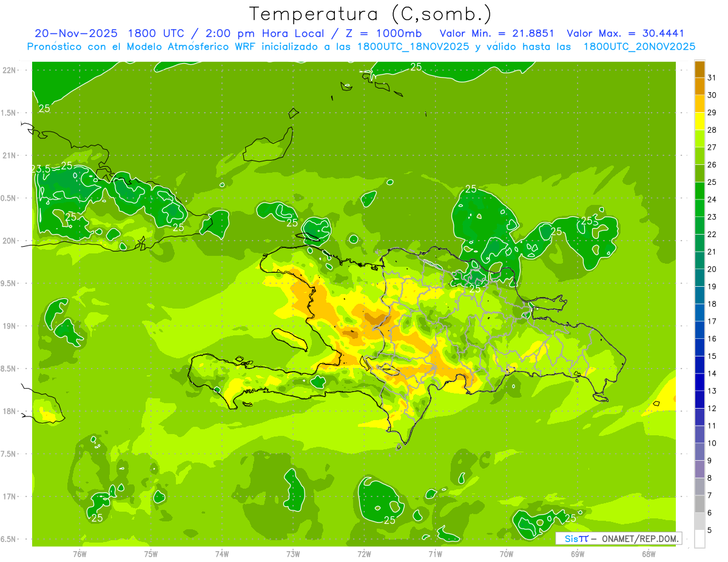
Task: Click the '10' value on the color legend
Action: 712,443
